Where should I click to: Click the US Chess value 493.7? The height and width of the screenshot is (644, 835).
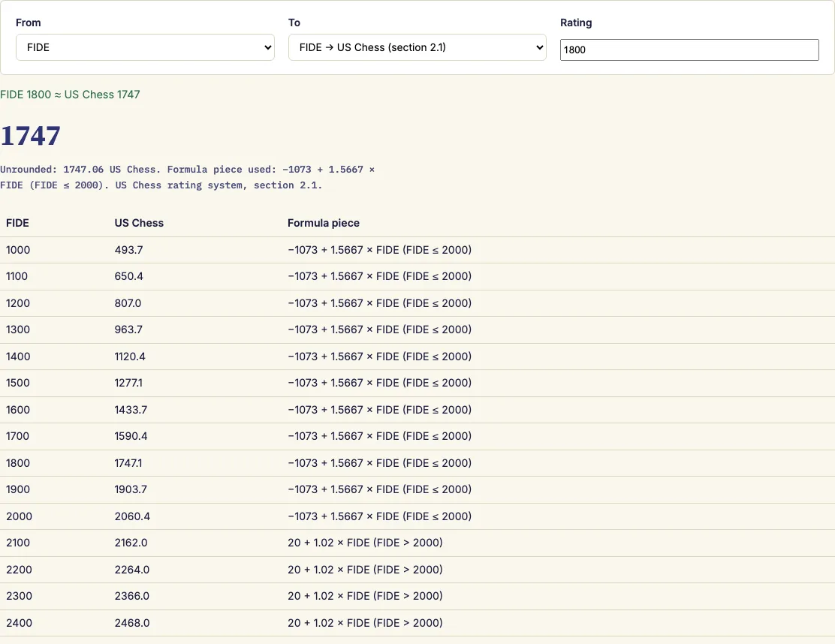point(129,250)
